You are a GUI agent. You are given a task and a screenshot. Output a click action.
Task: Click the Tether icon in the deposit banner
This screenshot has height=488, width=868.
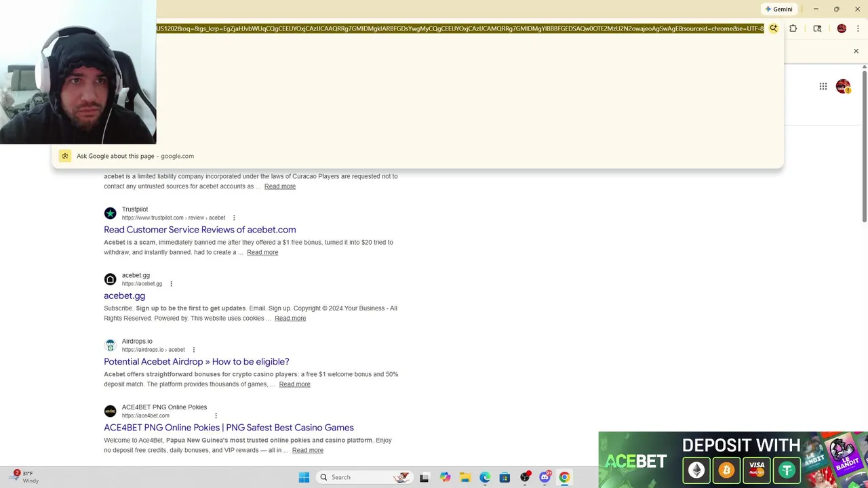tap(787, 470)
